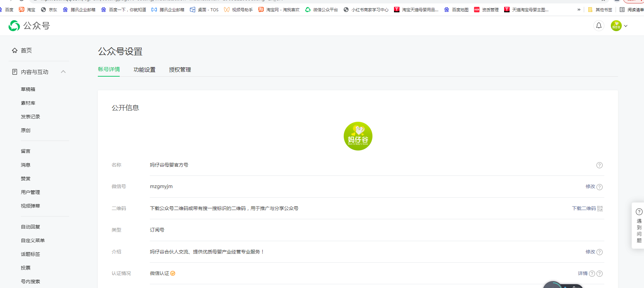The image size is (644, 288).
Task: Open 视频号助手 bookmark
Action: click(x=238, y=10)
